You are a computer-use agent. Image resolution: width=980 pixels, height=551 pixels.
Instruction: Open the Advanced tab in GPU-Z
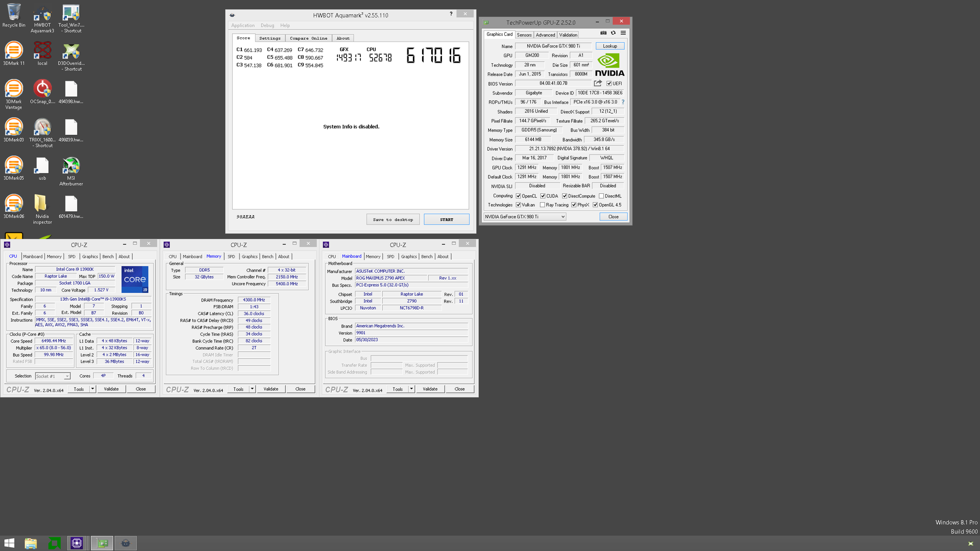[x=545, y=35]
